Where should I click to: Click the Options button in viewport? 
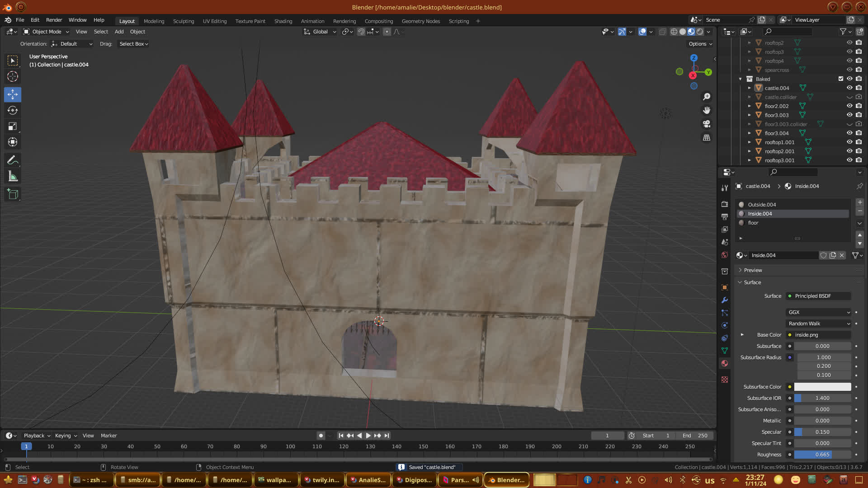(700, 44)
